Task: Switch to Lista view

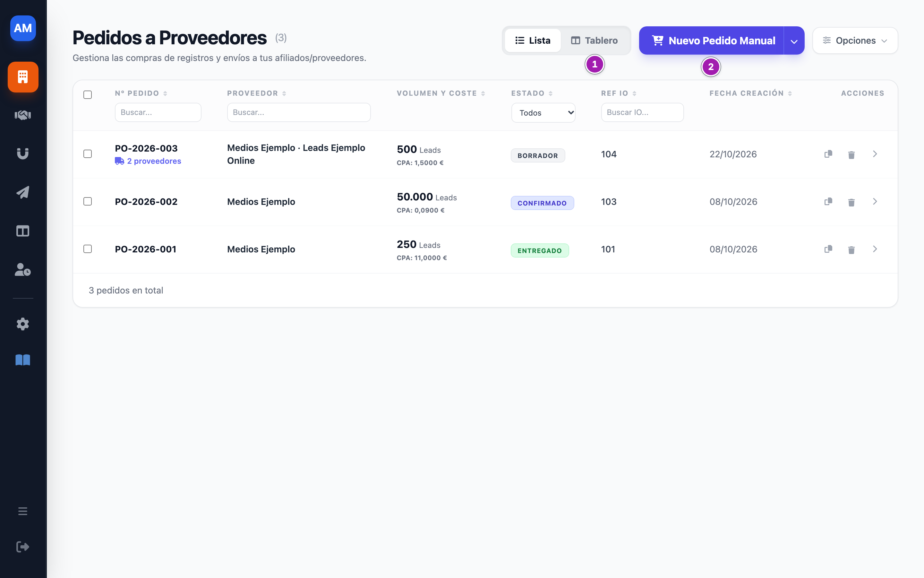Action: tap(533, 40)
